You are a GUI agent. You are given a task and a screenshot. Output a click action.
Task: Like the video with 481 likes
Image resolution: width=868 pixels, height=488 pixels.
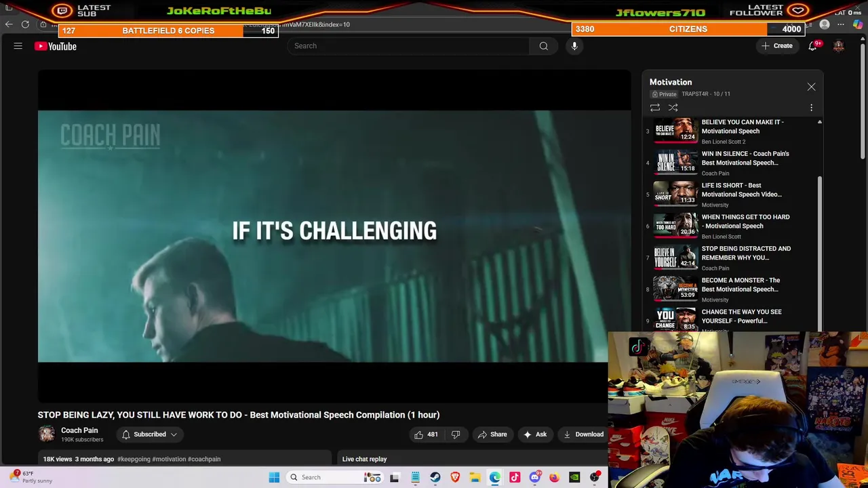click(427, 434)
